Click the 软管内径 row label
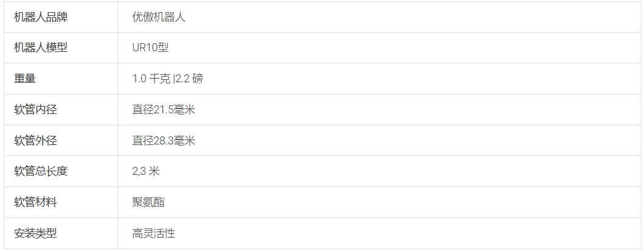The width and height of the screenshot is (644, 251). point(35,110)
